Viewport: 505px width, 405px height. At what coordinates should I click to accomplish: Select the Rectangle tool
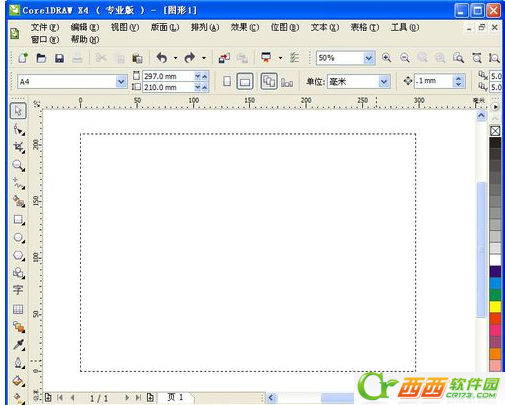coord(18,220)
